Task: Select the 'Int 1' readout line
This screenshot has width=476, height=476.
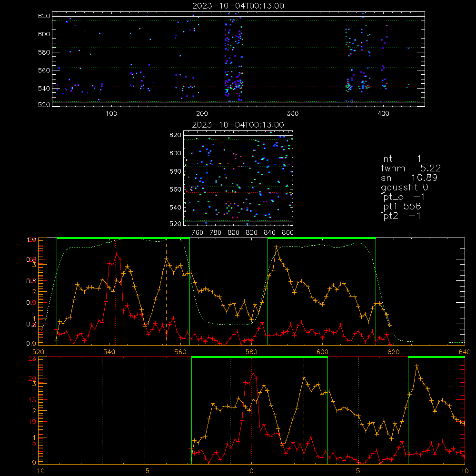Action: tap(401, 159)
